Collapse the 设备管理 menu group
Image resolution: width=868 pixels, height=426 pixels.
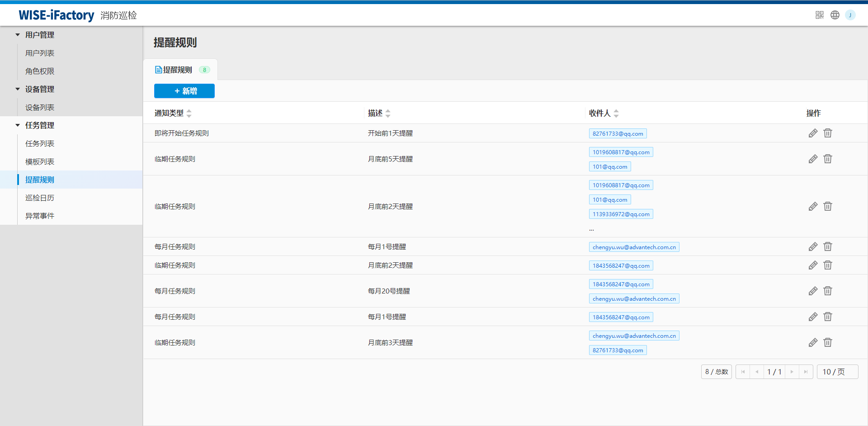[x=18, y=89]
